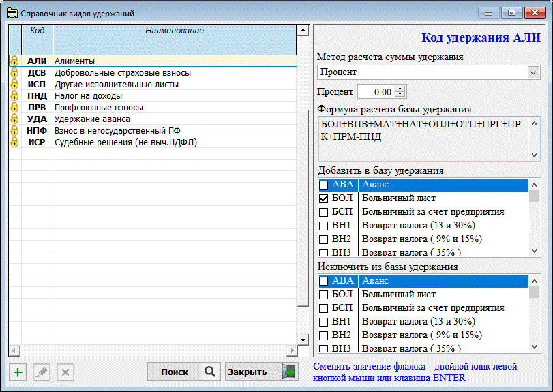Open the Метод расчета Процент dropdown
The width and height of the screenshot is (553, 392).
click(x=533, y=72)
